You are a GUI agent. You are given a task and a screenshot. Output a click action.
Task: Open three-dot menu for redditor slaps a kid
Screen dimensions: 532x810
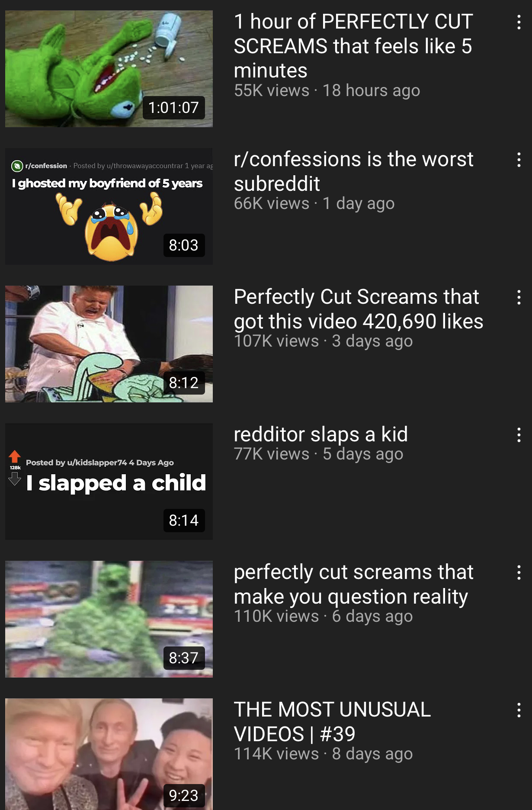pyautogui.click(x=519, y=435)
